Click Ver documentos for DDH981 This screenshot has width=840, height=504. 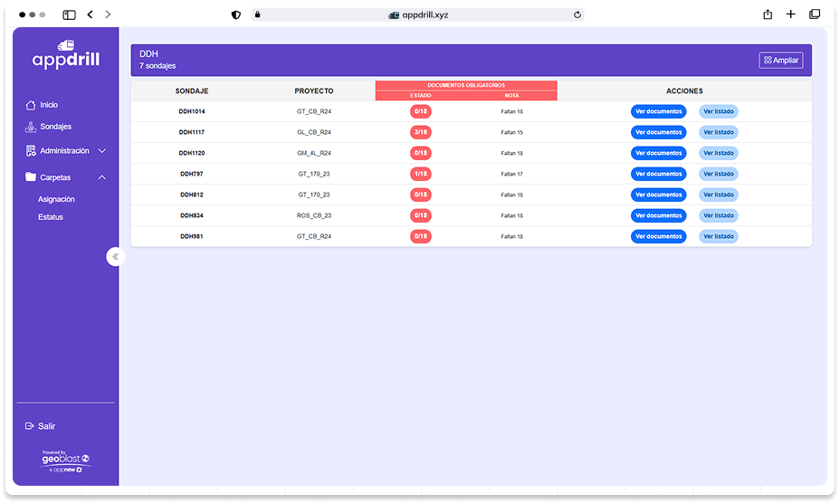(x=658, y=236)
